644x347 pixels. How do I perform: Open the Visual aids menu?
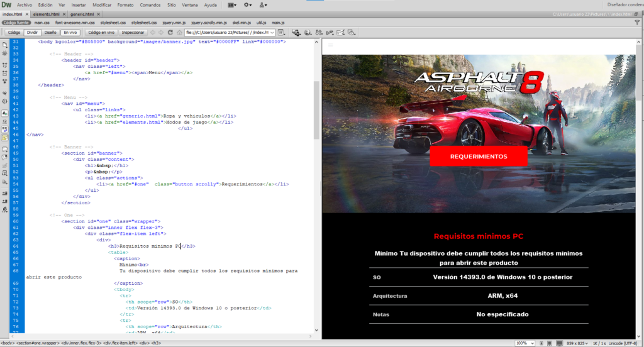click(x=351, y=33)
